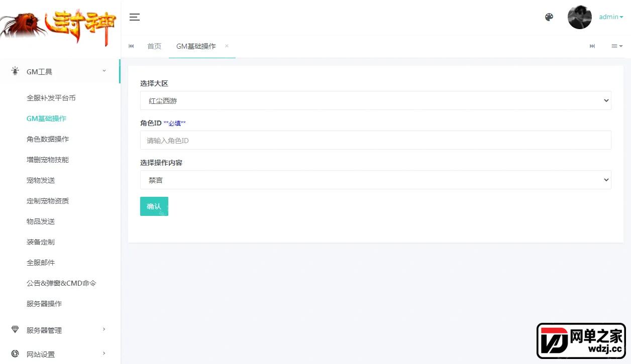The image size is (631, 364).
Task: Select the GM基础操作 tab
Action: pyautogui.click(x=196, y=46)
